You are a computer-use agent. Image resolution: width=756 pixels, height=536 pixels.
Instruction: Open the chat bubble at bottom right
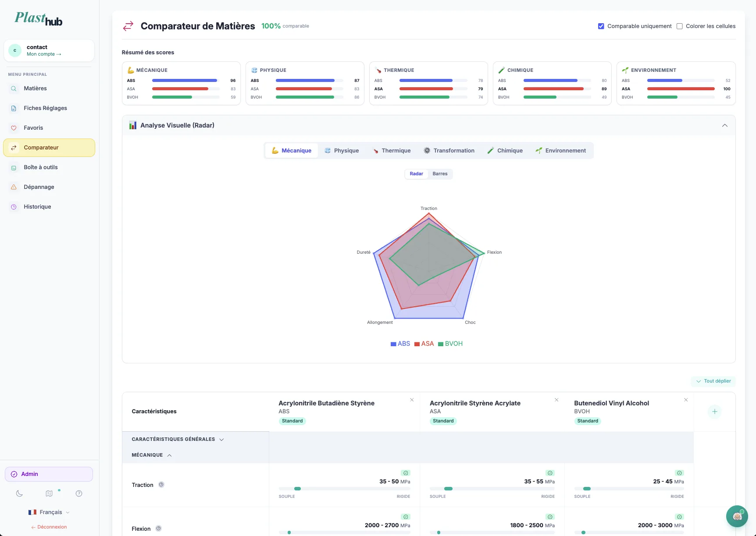[x=737, y=516]
